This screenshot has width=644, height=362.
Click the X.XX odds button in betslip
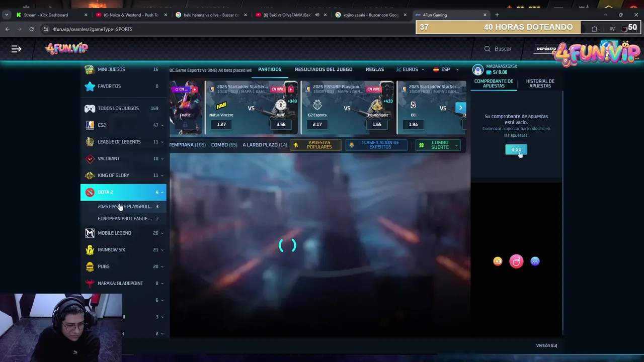coord(516,149)
